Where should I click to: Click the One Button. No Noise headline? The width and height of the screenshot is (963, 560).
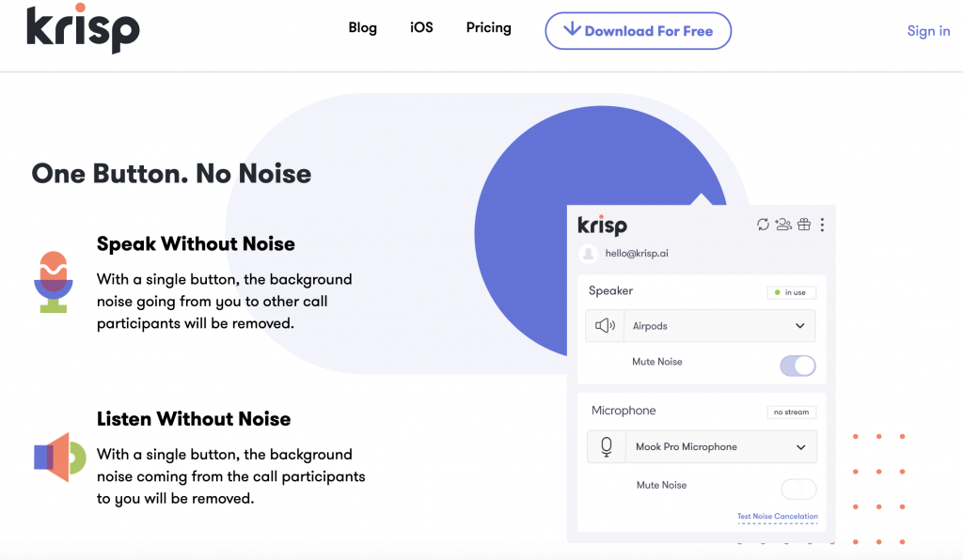point(171,174)
